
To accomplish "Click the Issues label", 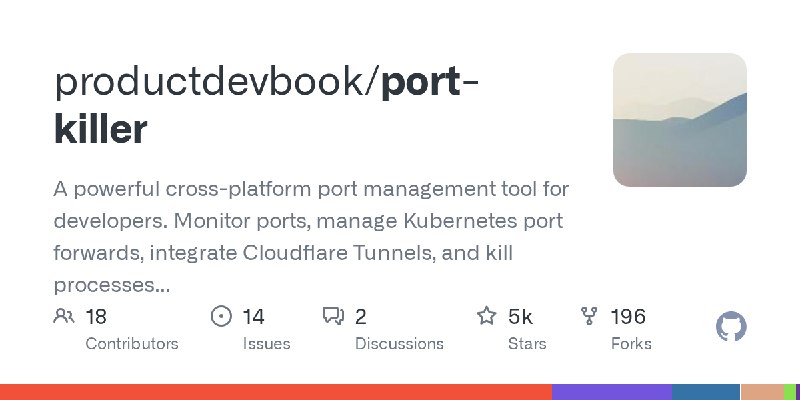I will (x=266, y=344).
